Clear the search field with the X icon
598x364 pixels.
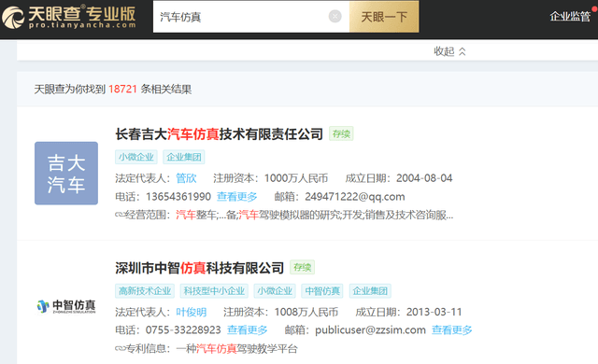pos(335,17)
